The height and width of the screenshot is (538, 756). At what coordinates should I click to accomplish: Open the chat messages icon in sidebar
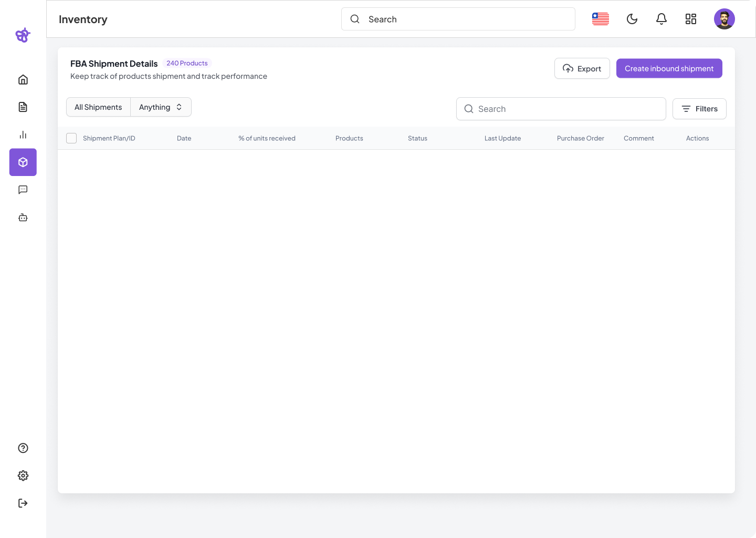pyautogui.click(x=23, y=190)
